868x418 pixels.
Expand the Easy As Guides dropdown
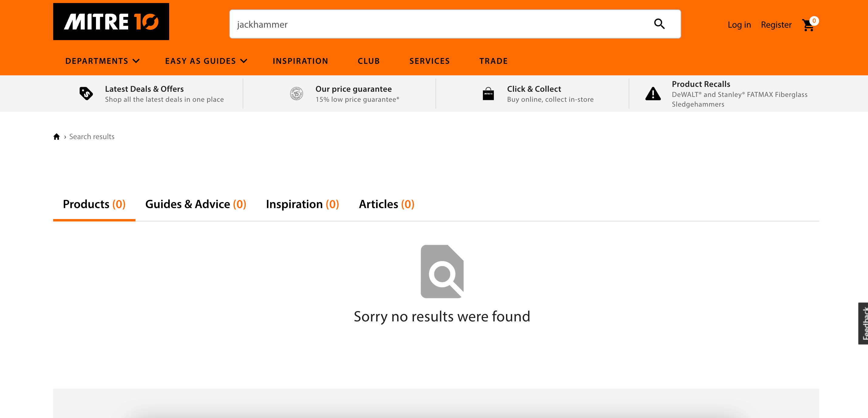[206, 61]
